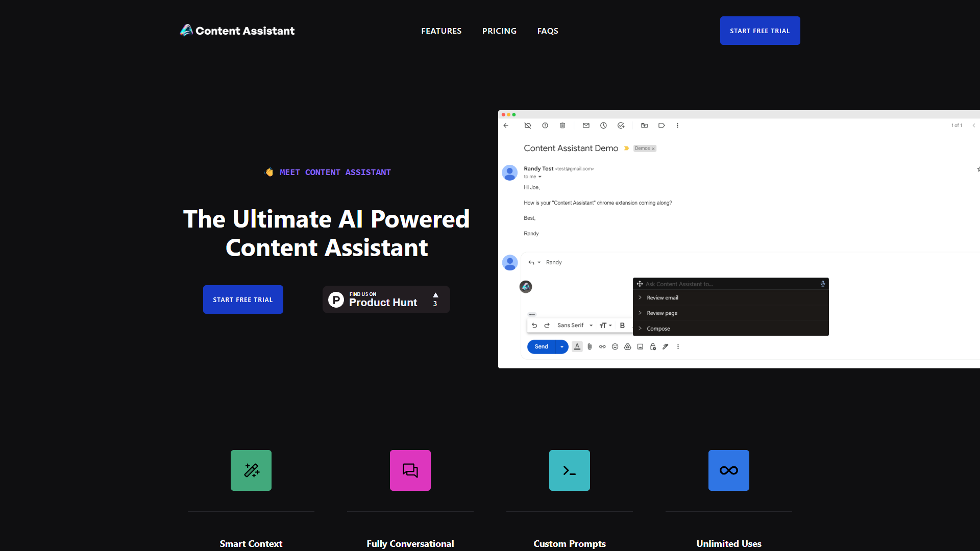
Task: Open the Sans Serif font dropdown
Action: [575, 325]
